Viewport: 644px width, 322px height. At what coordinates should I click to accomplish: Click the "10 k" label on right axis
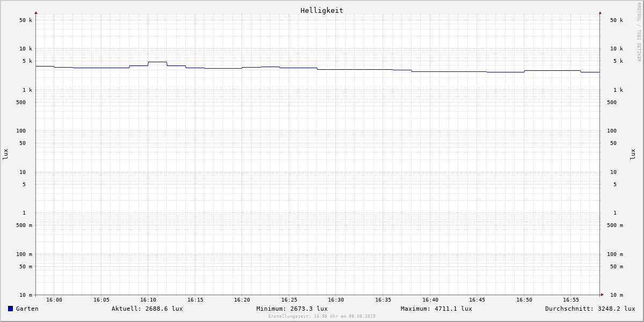coord(617,49)
